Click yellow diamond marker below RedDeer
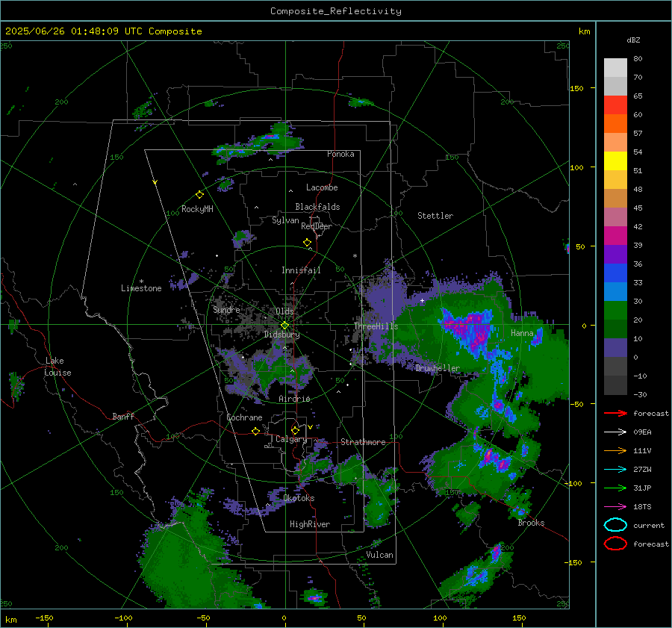Viewport: 672px width, 628px height. click(x=307, y=243)
